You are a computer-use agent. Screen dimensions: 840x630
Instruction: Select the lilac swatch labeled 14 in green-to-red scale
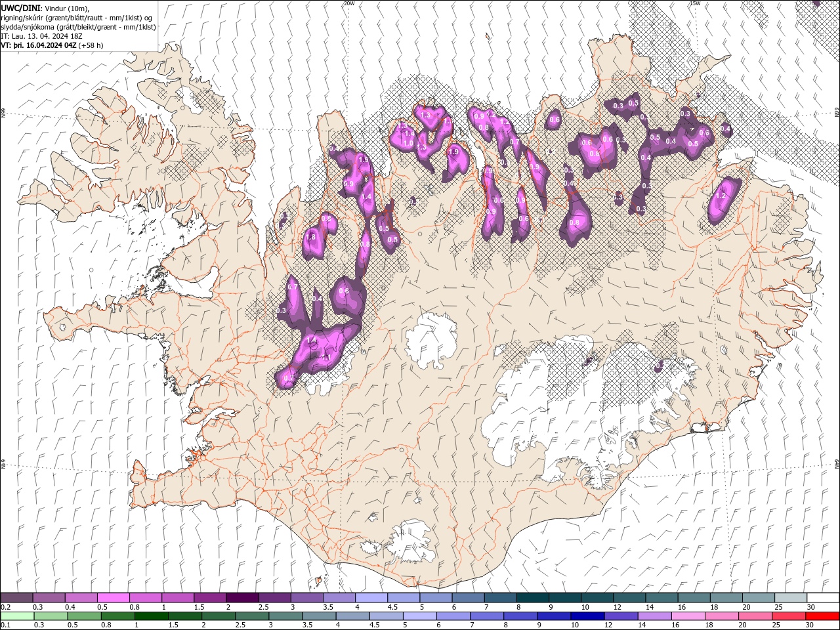(x=654, y=616)
